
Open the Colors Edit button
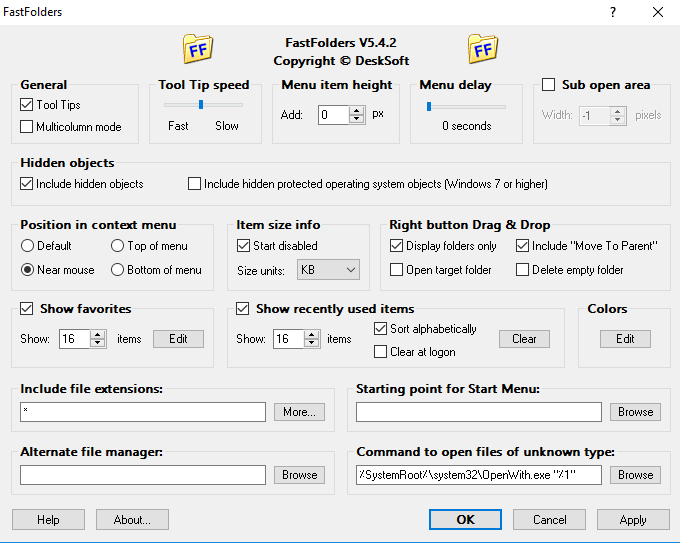[x=625, y=339]
